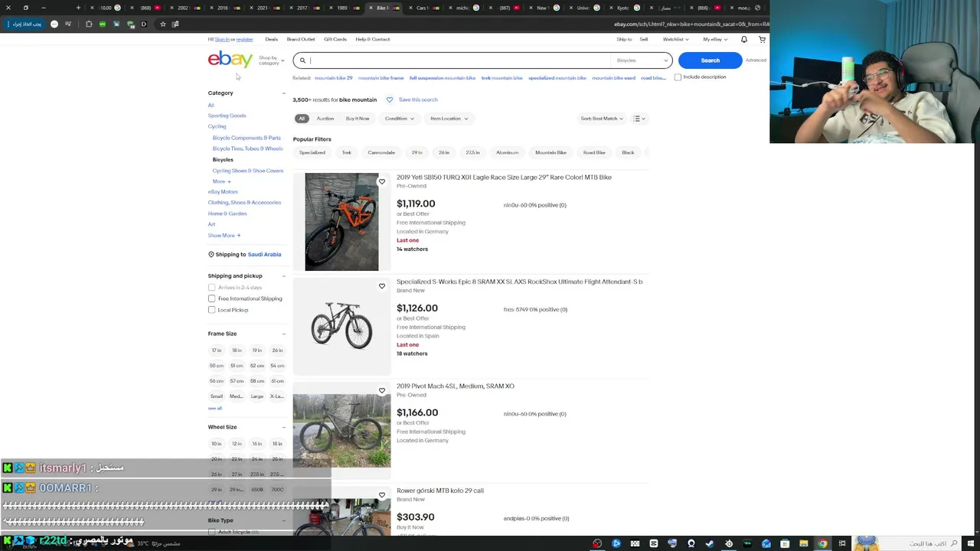Image resolution: width=980 pixels, height=551 pixels.
Task: Open Gift Cards in top menu
Action: 335,39
